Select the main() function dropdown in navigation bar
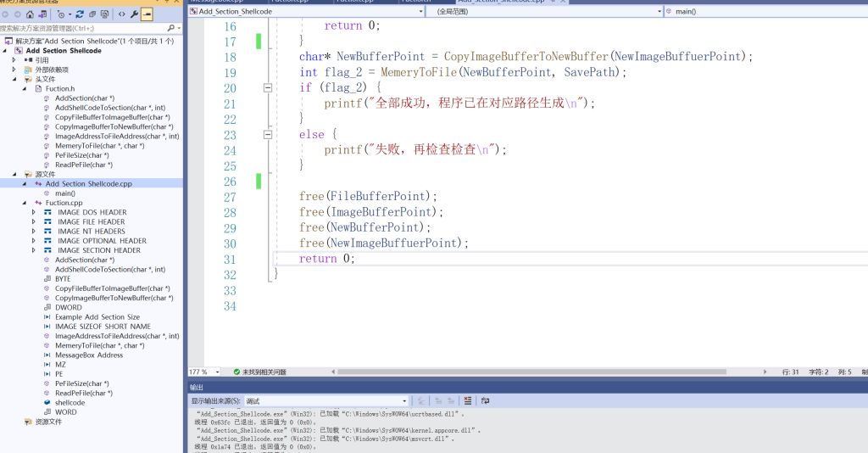The image size is (868, 453). tap(763, 12)
